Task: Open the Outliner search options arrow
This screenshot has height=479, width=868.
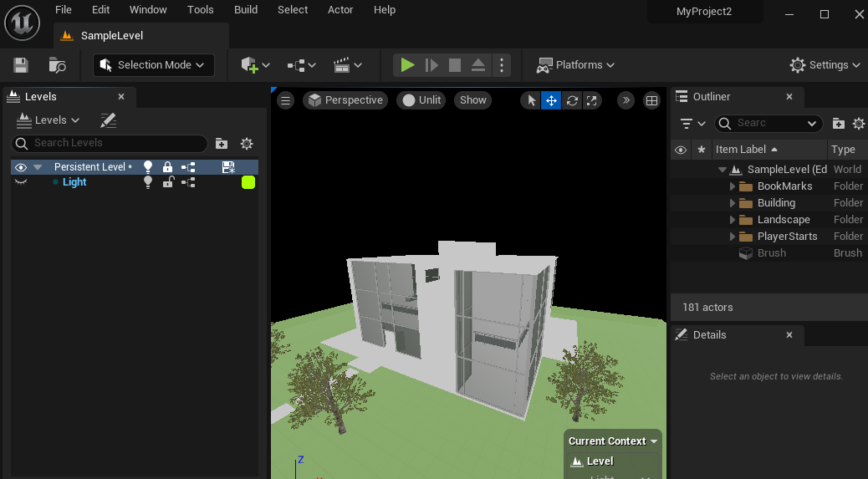Action: coord(811,124)
